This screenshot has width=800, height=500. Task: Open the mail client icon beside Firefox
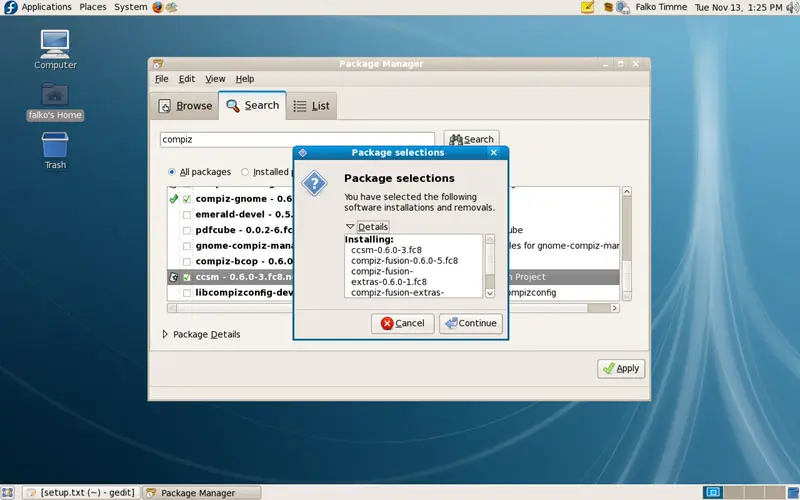[172, 7]
